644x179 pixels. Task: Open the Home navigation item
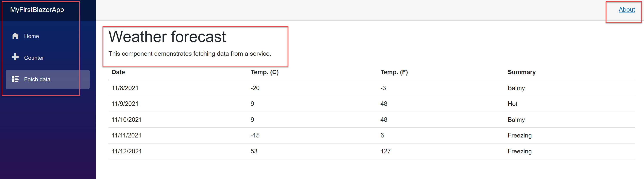(x=31, y=36)
